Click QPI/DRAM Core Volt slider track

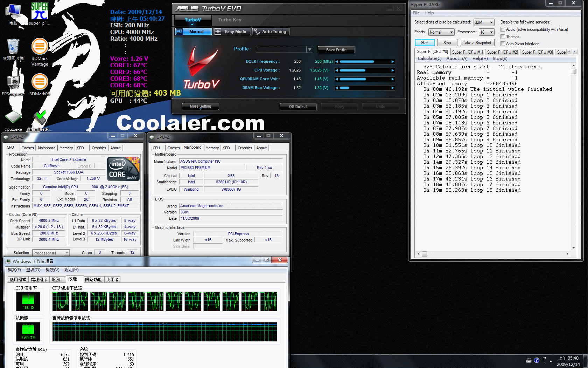point(365,79)
